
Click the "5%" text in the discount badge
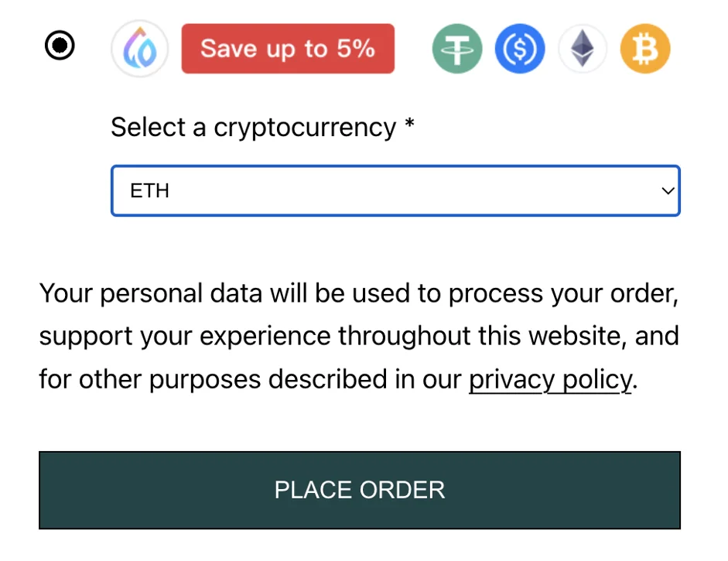click(x=356, y=49)
